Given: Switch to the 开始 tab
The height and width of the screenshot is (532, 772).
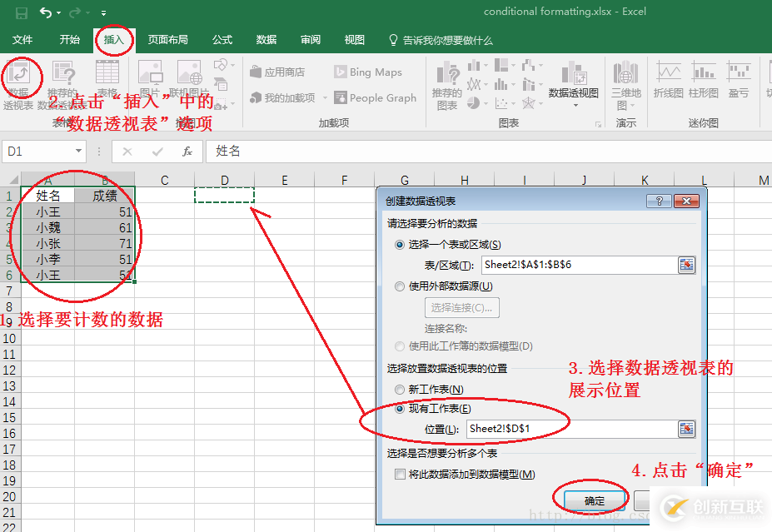Looking at the screenshot, I should pyautogui.click(x=69, y=40).
